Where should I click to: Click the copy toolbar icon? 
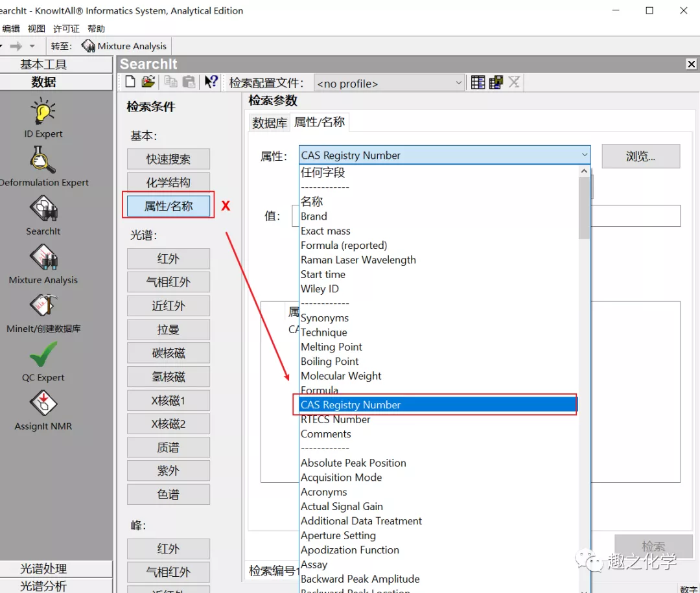(170, 82)
